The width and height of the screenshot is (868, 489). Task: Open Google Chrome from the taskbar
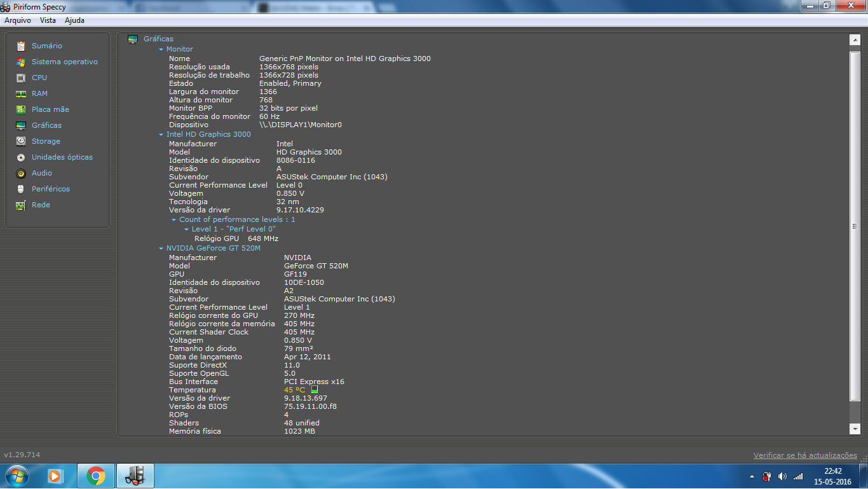click(x=96, y=476)
